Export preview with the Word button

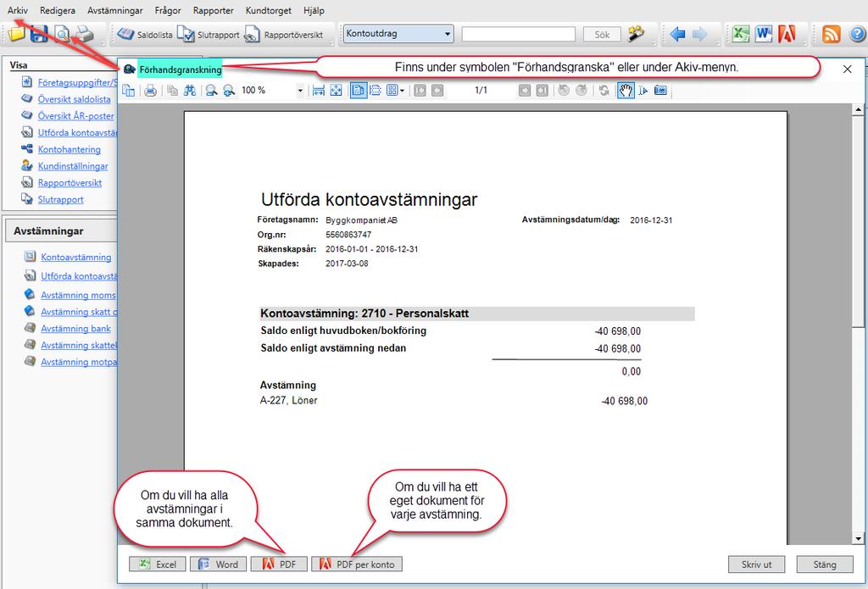coord(218,564)
